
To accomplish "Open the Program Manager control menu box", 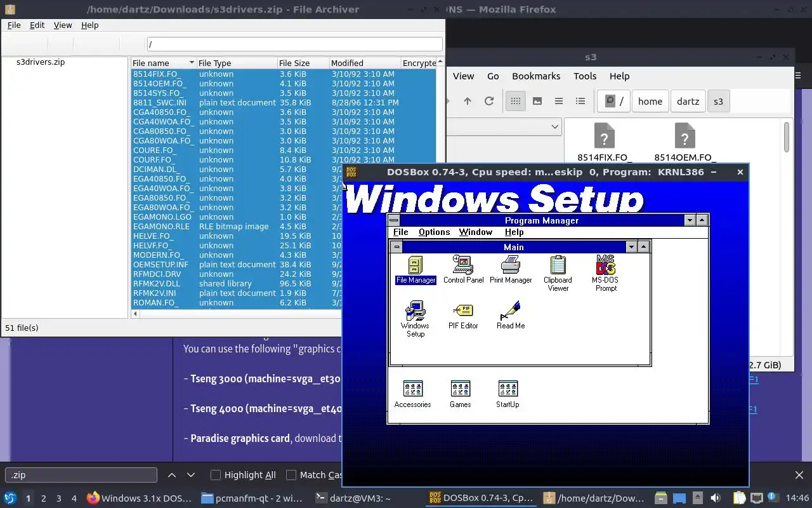I will [x=394, y=220].
